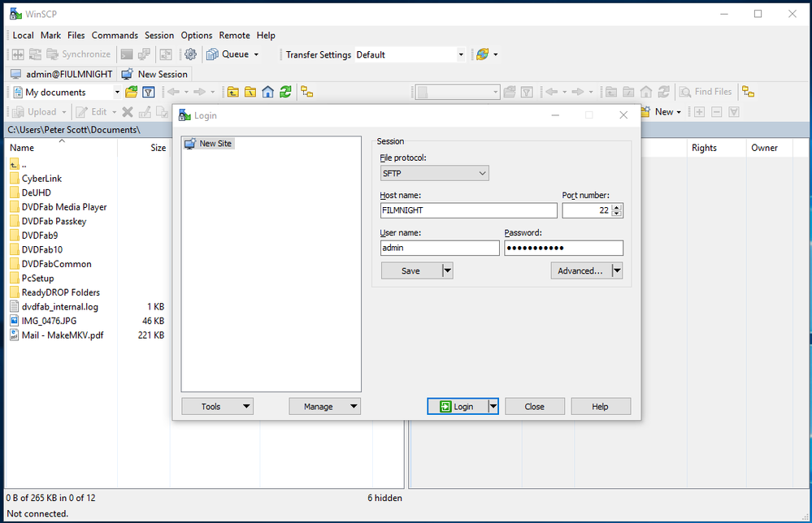Open the directory filter icon next to My documents
The image size is (812, 523).
tap(148, 92)
